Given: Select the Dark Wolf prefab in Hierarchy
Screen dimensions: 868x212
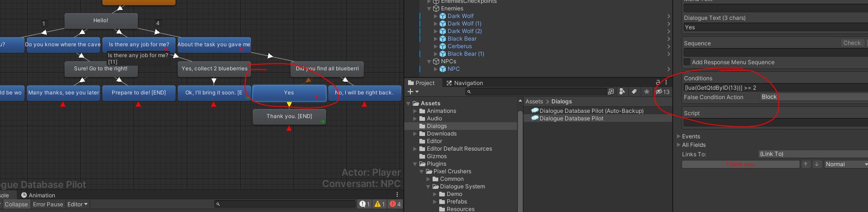Looking at the screenshot, I should (460, 16).
